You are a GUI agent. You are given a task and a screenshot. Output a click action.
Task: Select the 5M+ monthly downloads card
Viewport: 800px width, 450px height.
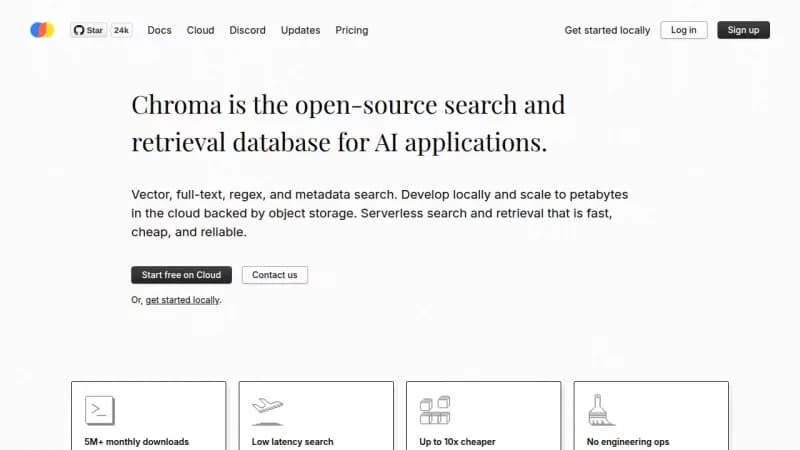(x=148, y=415)
